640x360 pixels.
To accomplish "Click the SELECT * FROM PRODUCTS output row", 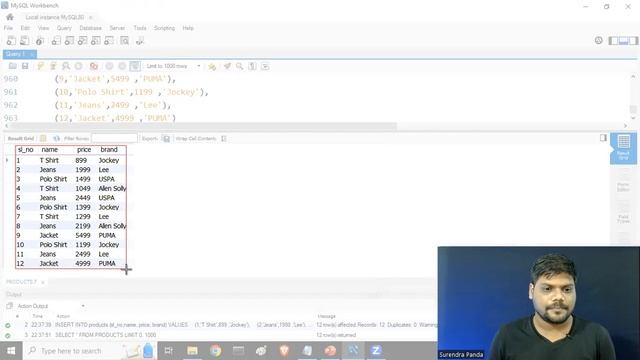I will (x=220, y=335).
